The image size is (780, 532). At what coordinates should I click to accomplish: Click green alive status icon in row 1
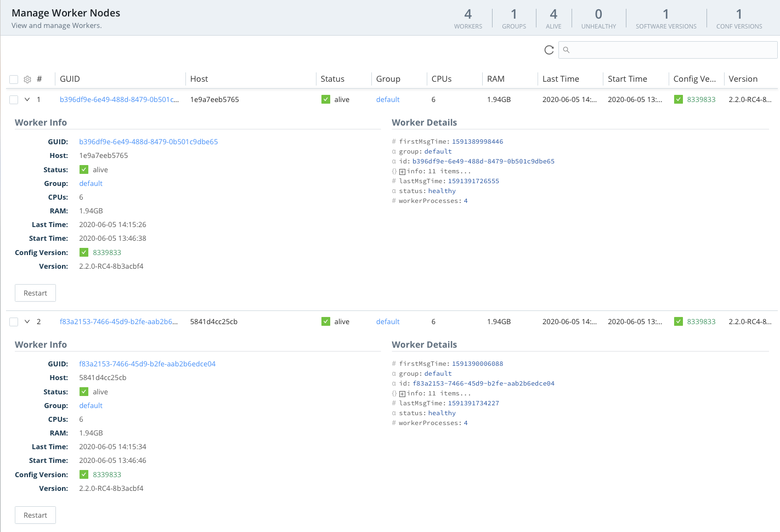[326, 99]
